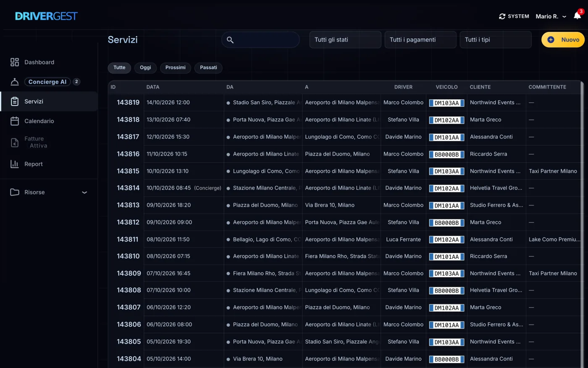Click the Concierge AI bell icon
The height and width of the screenshot is (368, 588).
[15, 82]
